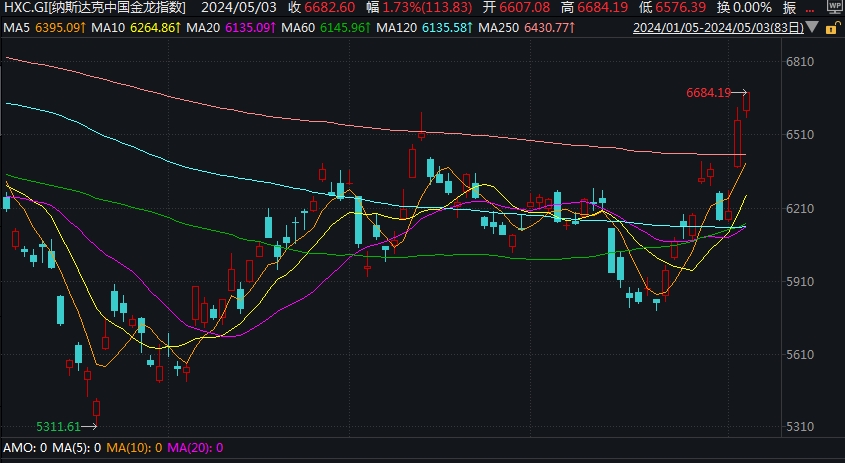Image resolution: width=845 pixels, height=463 pixels.
Task: Click the WP monitor icon at top right
Action: pos(834,5)
